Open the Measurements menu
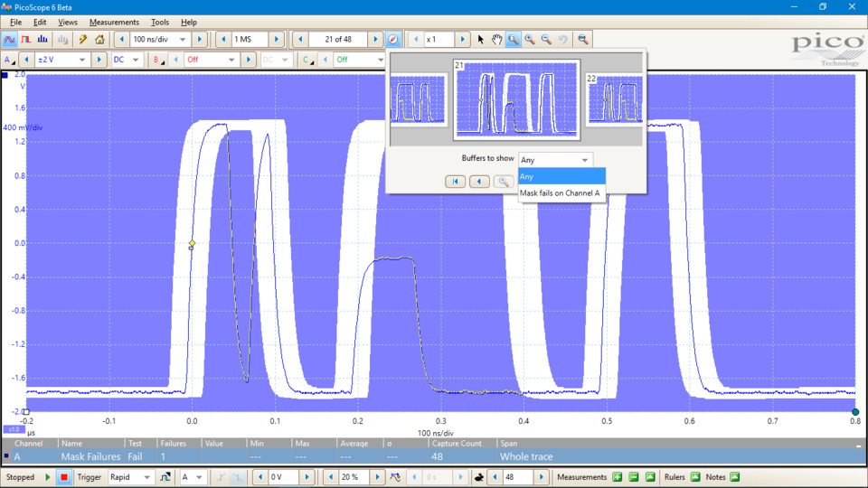The width and height of the screenshot is (868, 488). point(114,22)
